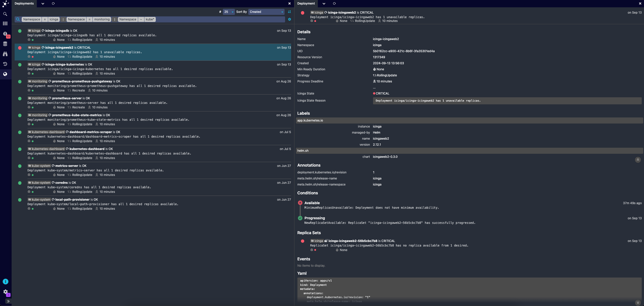Select the refresh icon in the Deployment panel
This screenshot has height=306, width=644.
[x=334, y=3]
